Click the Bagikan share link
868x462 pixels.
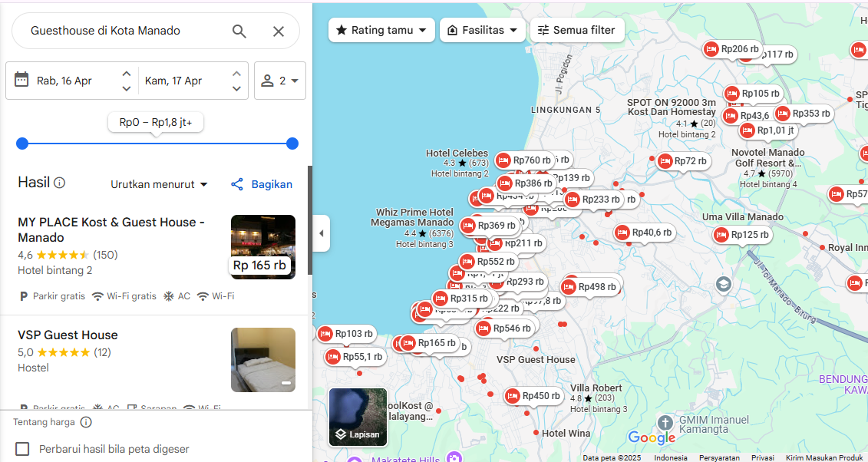261,184
